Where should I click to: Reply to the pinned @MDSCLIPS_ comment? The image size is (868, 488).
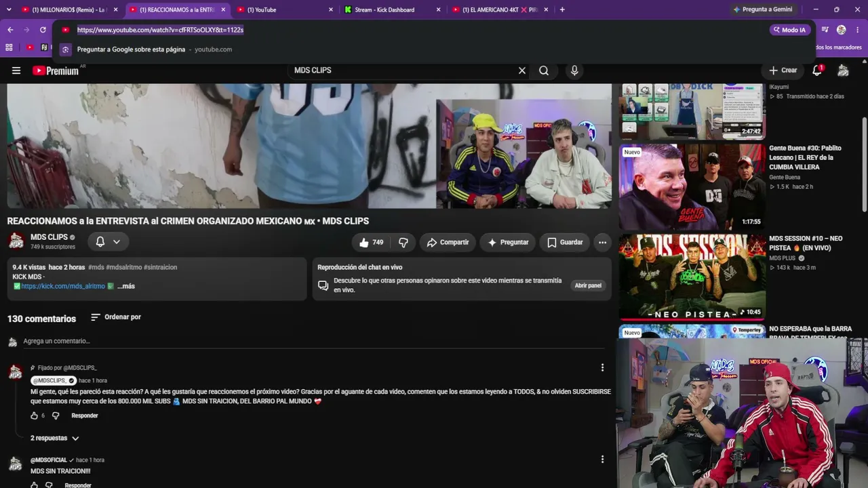[85, 415]
